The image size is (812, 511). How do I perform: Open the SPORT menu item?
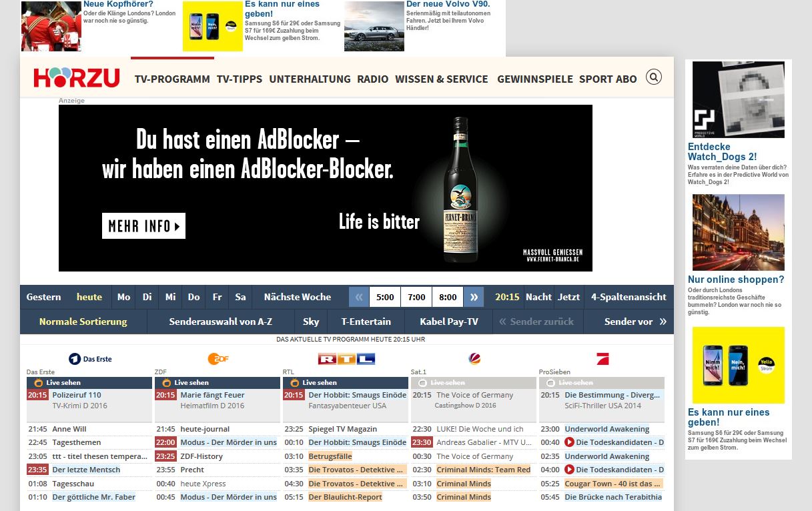click(595, 79)
